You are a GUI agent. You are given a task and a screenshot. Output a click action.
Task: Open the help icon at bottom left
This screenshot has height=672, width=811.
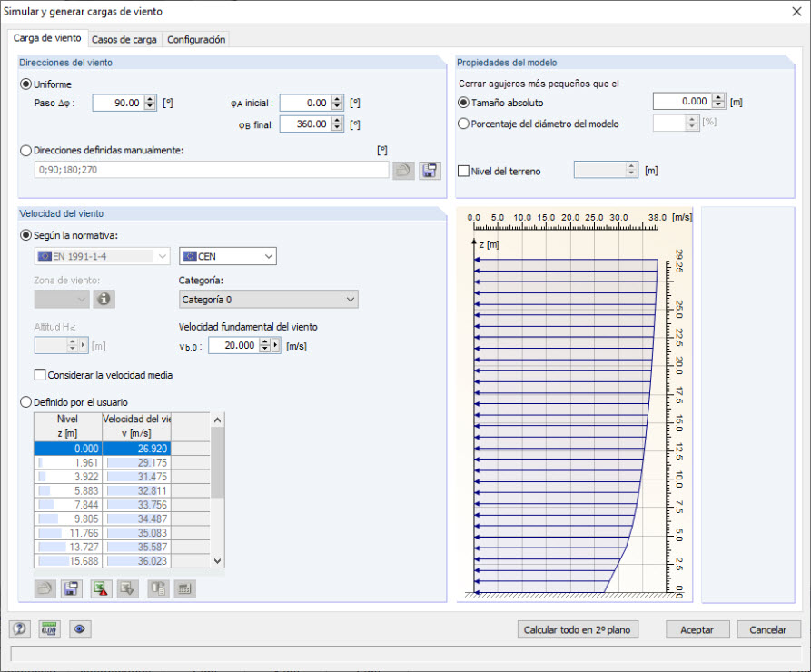pyautogui.click(x=20, y=629)
